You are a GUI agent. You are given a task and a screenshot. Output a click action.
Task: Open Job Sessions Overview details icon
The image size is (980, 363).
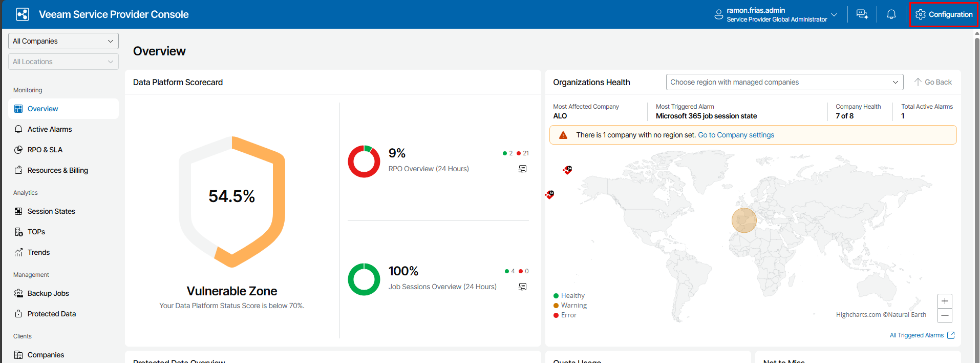[x=522, y=287]
